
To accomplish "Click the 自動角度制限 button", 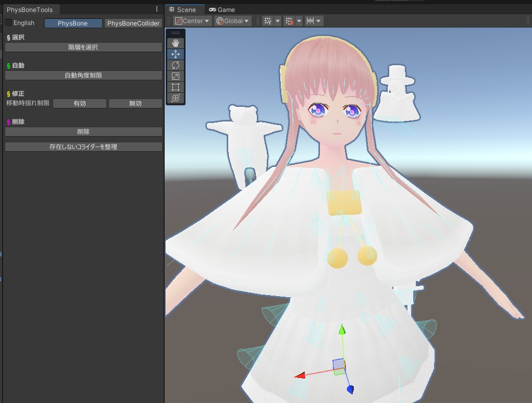I will (83, 76).
